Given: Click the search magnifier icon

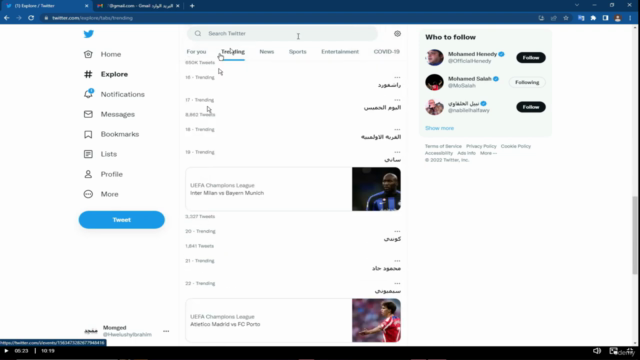Looking at the screenshot, I should (198, 33).
